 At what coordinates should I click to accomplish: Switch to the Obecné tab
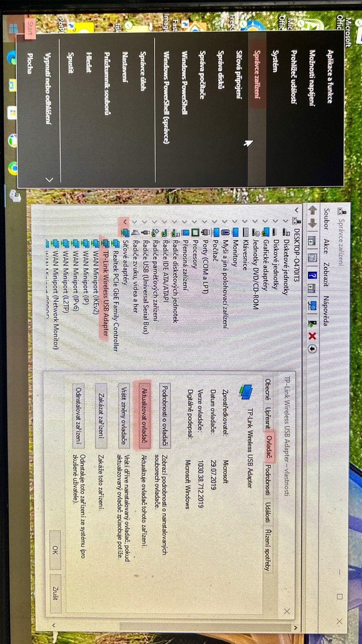(268, 389)
